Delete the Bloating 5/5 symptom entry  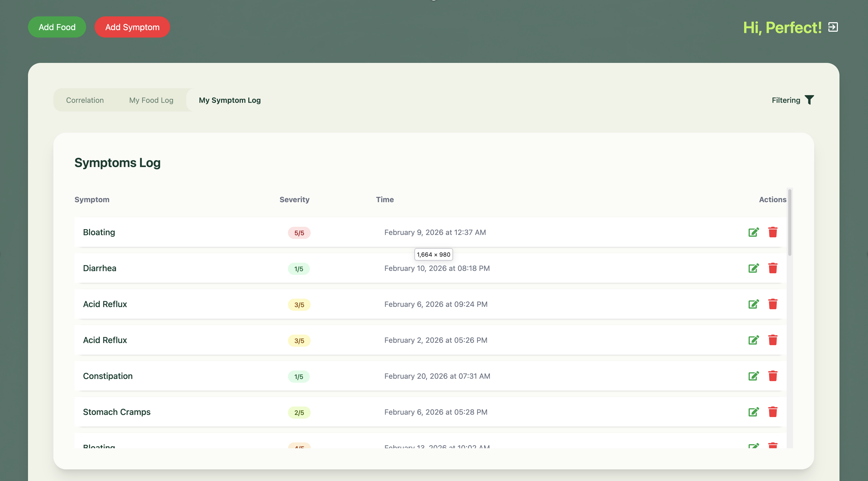tap(773, 232)
